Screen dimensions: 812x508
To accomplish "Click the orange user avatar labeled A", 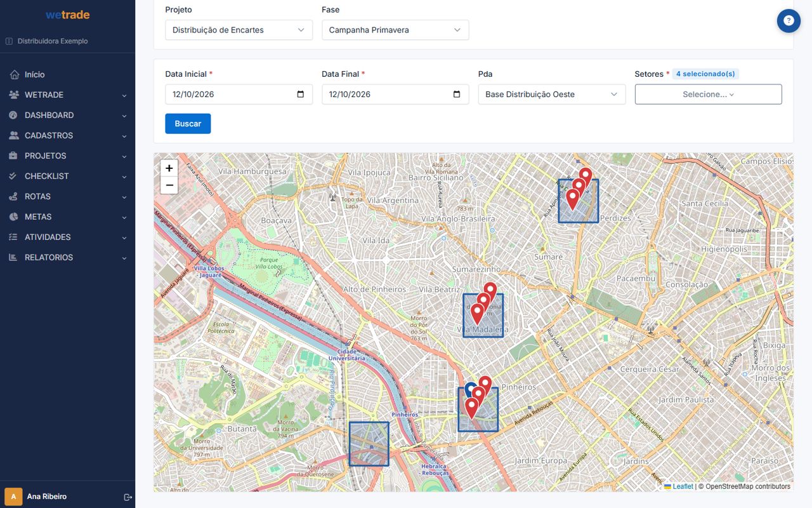I will tap(13, 497).
